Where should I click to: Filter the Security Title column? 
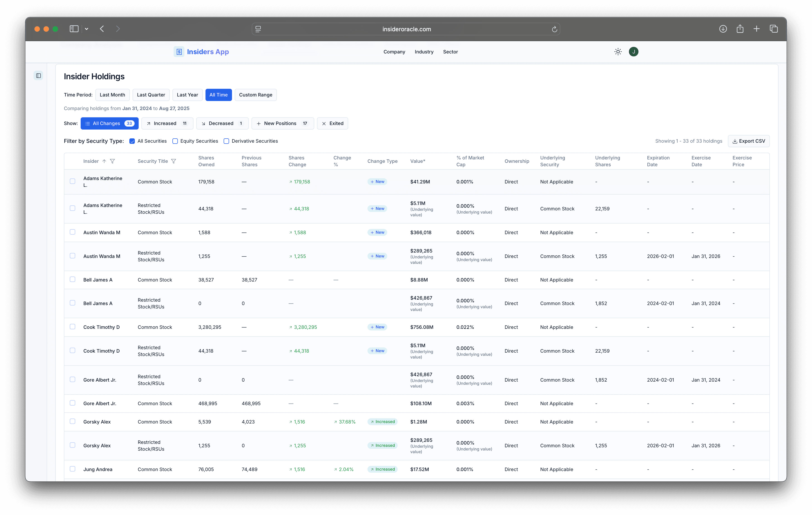pyautogui.click(x=174, y=161)
